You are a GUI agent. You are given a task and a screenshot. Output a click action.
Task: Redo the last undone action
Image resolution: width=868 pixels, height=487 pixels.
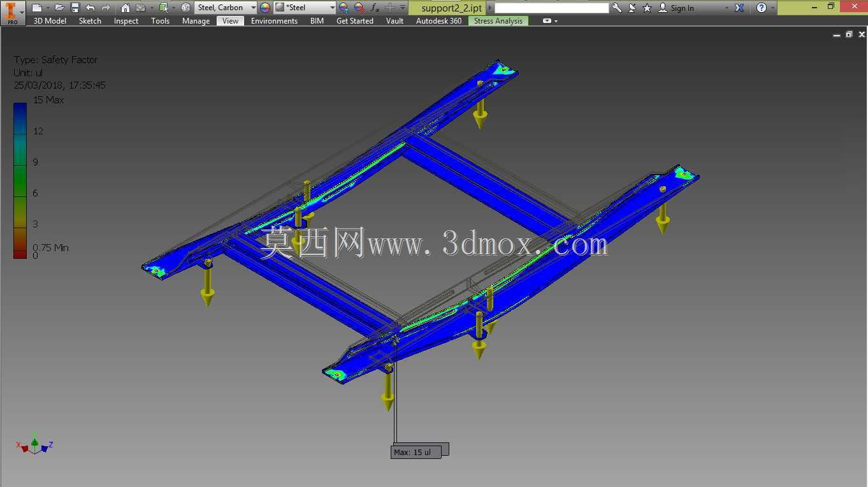[x=106, y=8]
